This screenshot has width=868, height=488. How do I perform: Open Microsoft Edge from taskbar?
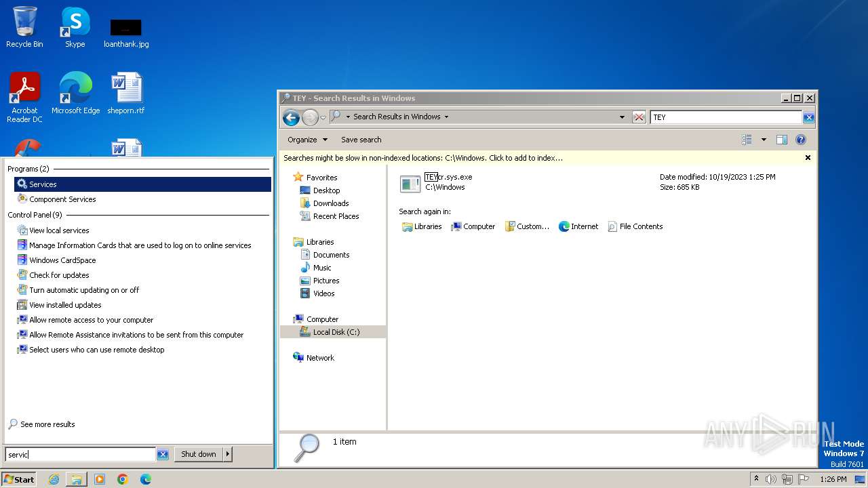pos(146,479)
